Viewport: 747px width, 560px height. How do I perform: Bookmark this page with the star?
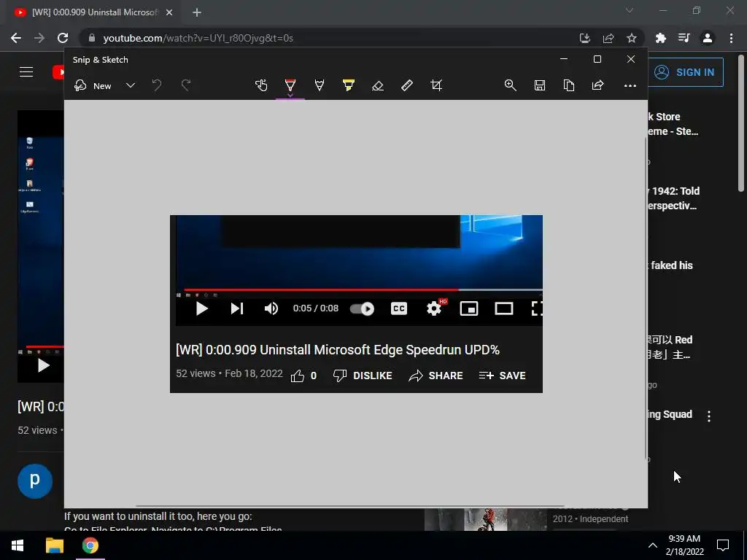[x=631, y=38]
